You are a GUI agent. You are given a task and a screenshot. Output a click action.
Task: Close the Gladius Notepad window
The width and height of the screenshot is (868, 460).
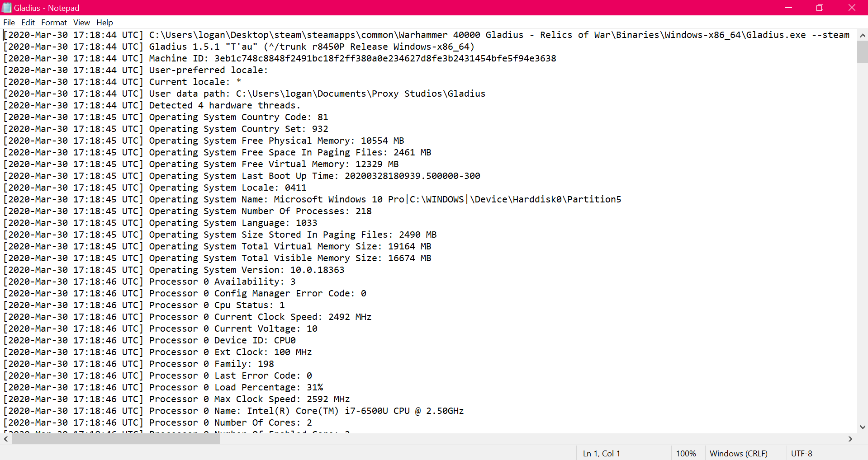(852, 8)
